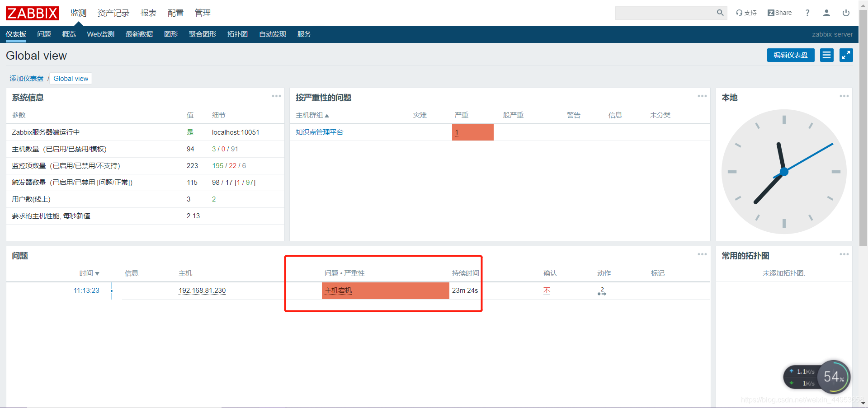868x408 pixels.
Task: Open the 本地 clock widget options menu
Action: [x=844, y=96]
